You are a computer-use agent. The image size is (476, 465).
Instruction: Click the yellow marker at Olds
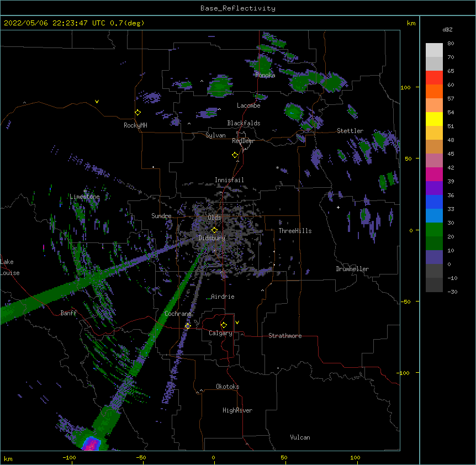pos(214,230)
